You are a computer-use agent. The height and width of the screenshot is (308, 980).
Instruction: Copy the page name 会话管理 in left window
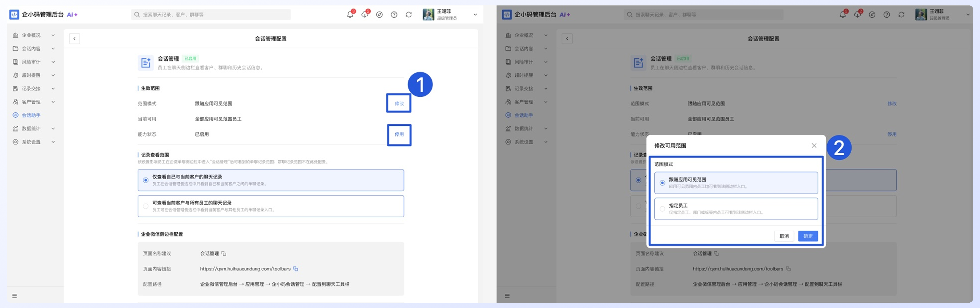click(224, 254)
